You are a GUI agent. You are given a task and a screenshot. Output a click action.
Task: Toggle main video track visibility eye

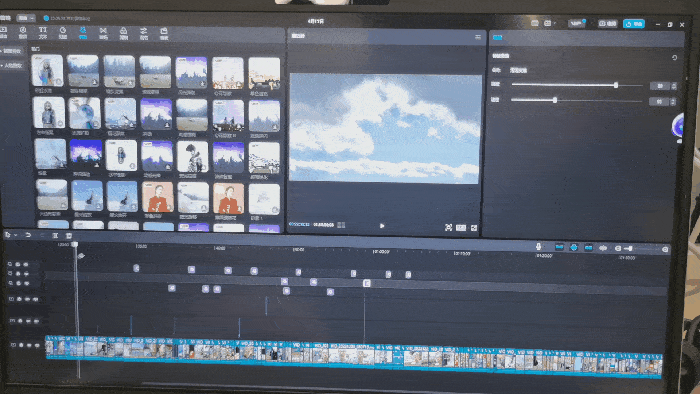[29, 345]
